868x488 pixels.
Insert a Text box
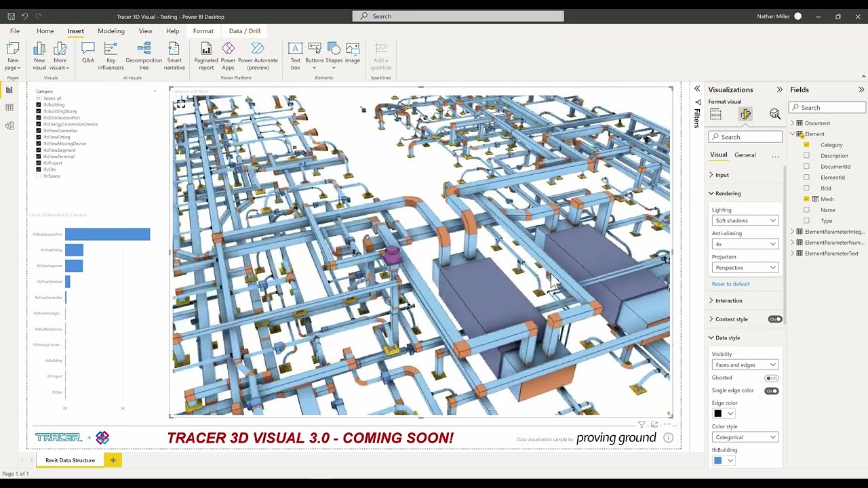[x=295, y=56]
